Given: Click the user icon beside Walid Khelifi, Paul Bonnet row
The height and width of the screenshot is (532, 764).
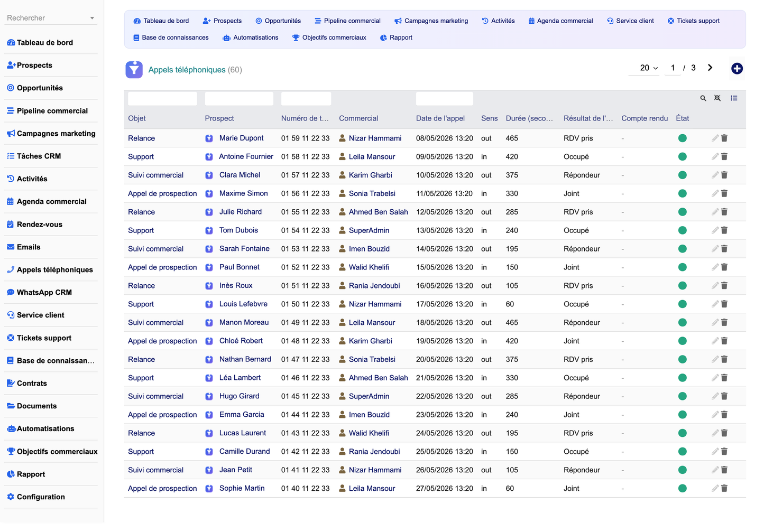Looking at the screenshot, I should pyautogui.click(x=342, y=267).
